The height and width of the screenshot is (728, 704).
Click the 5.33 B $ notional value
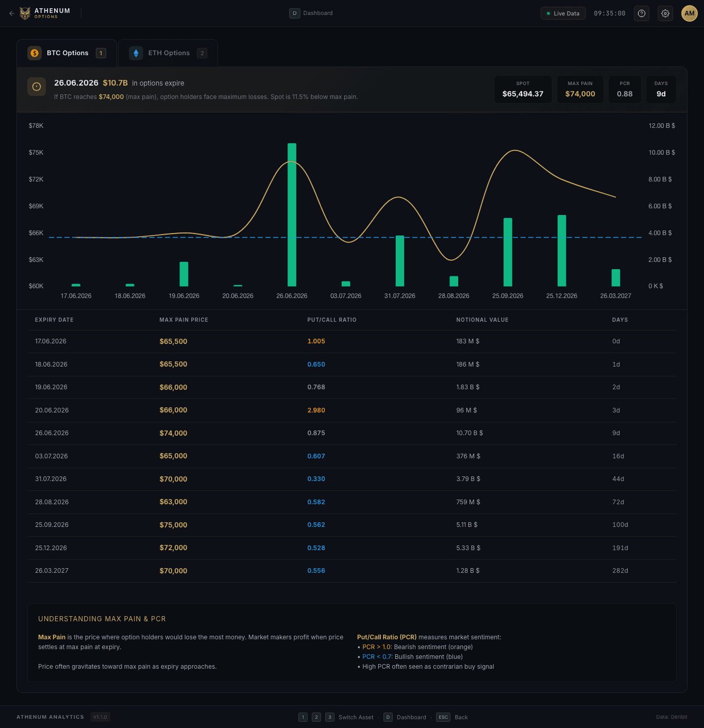tap(468, 548)
